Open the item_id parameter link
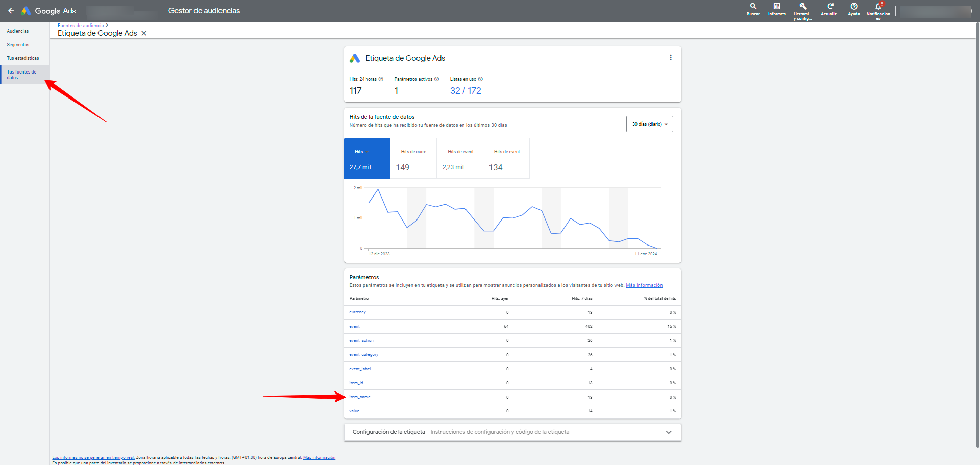The height and width of the screenshot is (465, 980). click(356, 383)
